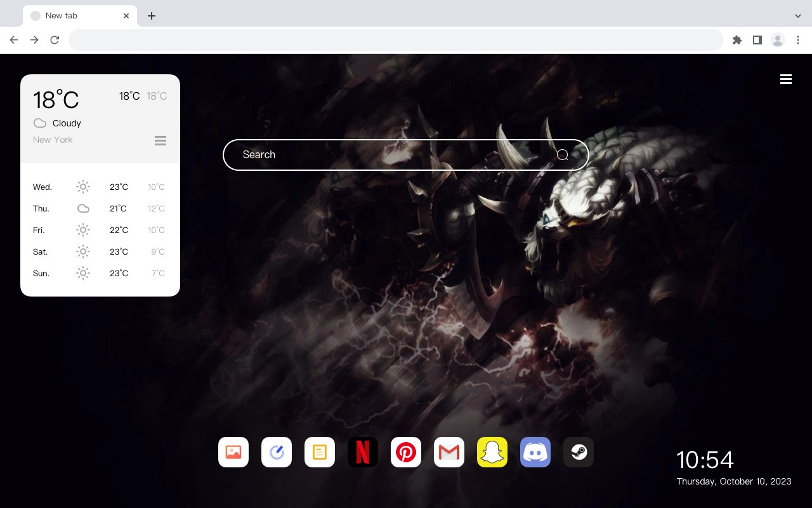Reload the current page
The width and height of the screenshot is (812, 508).
[x=55, y=40]
